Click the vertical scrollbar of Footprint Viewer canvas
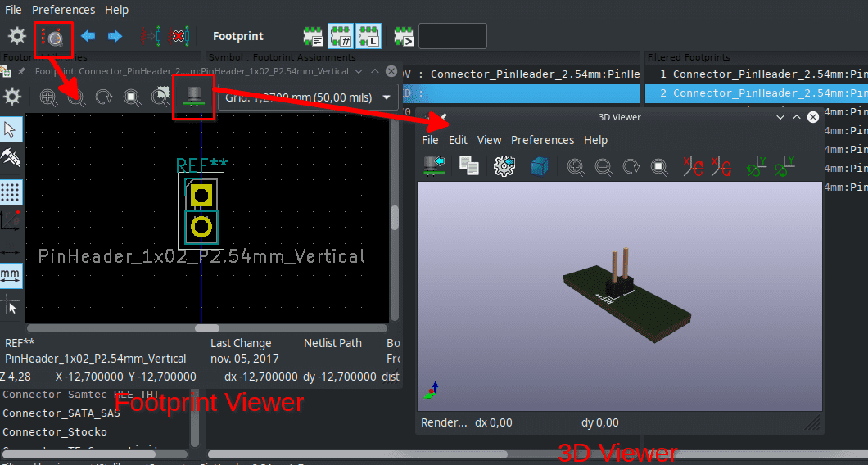Screen dimensions: 868x465 click(x=394, y=218)
